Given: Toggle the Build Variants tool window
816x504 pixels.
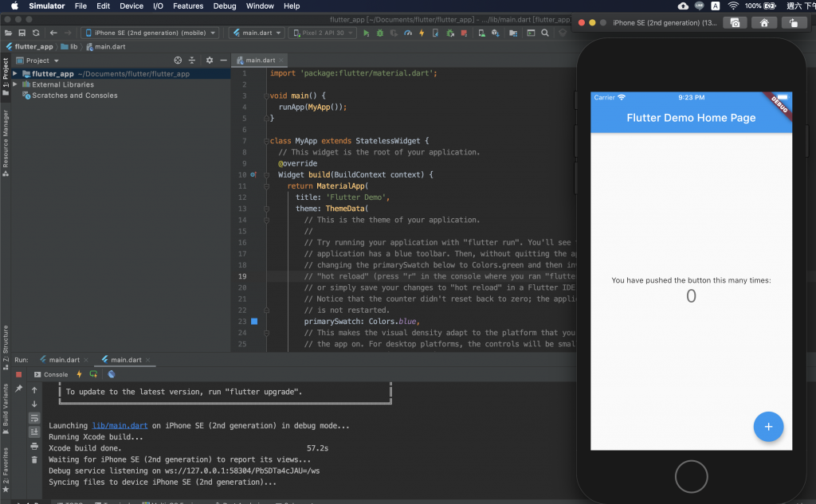Looking at the screenshot, I should click(6, 408).
